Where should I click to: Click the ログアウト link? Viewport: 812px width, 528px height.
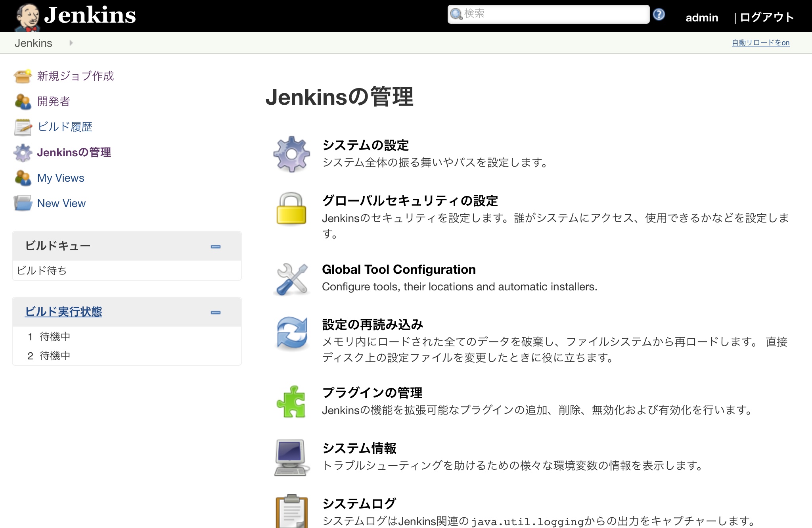pos(766,17)
